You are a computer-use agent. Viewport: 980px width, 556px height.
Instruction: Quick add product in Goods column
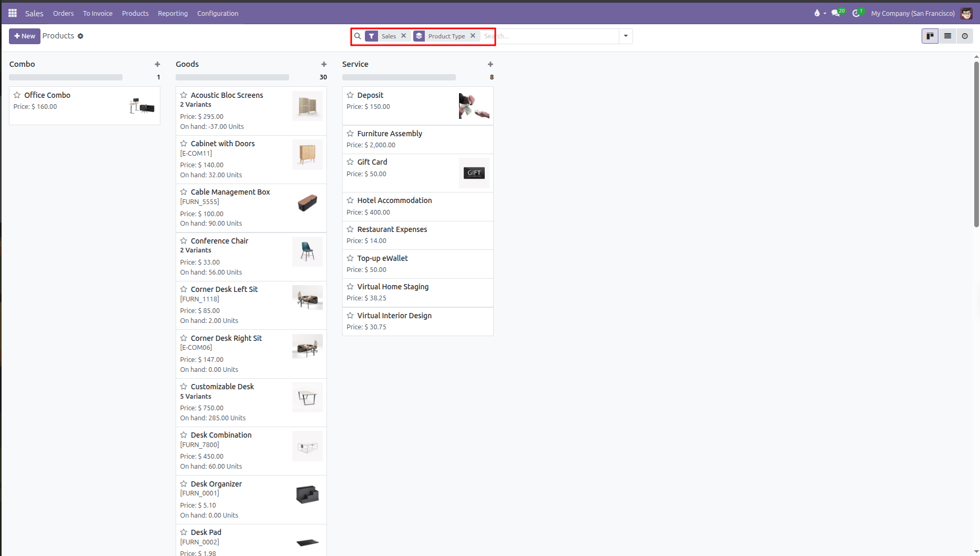[x=324, y=64]
